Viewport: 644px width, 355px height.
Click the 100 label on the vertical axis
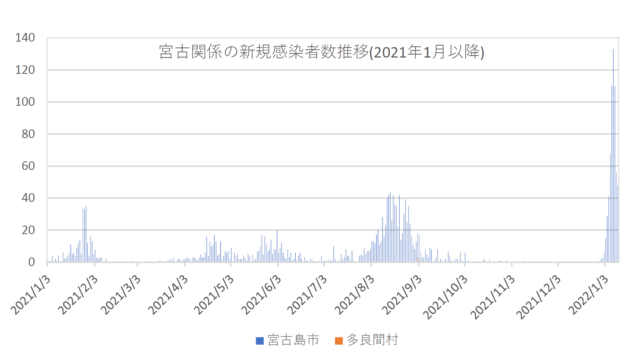25,102
